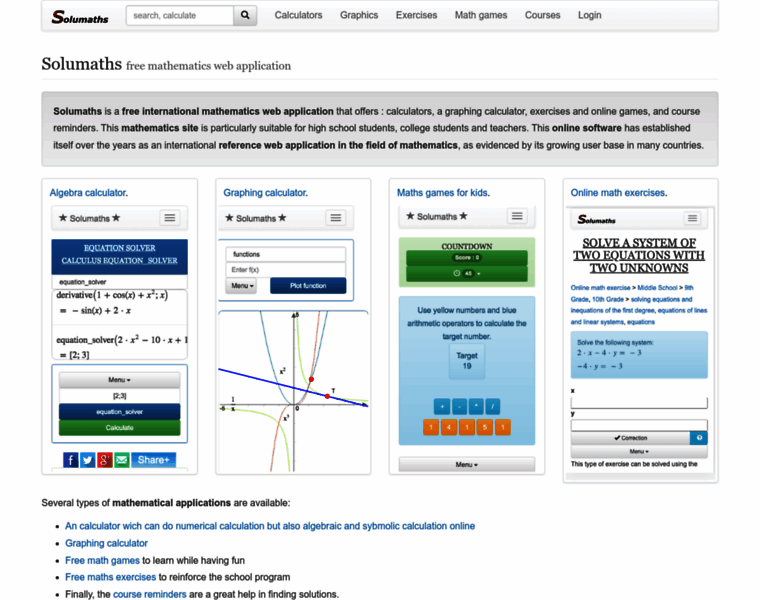760x600 pixels.
Task: Click the green Calculate button
Action: tap(119, 427)
